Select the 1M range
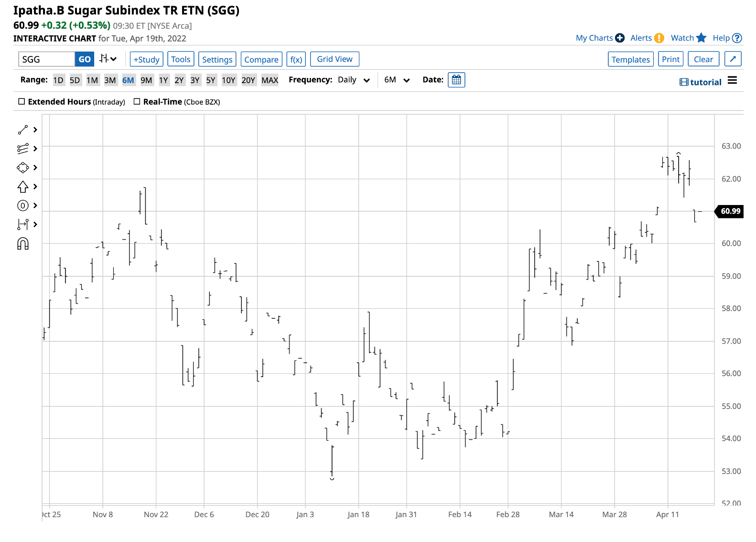Viewport: 756px width, 542px height. (x=92, y=80)
